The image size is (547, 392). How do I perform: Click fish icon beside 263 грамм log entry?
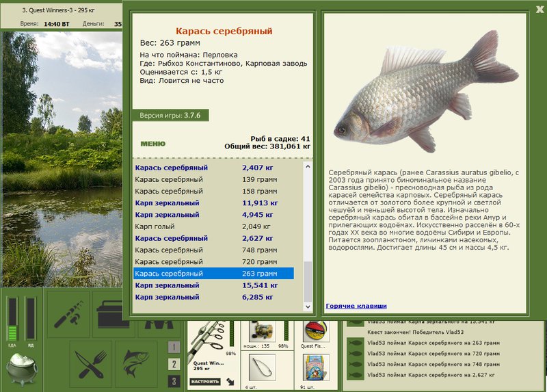(x=355, y=343)
